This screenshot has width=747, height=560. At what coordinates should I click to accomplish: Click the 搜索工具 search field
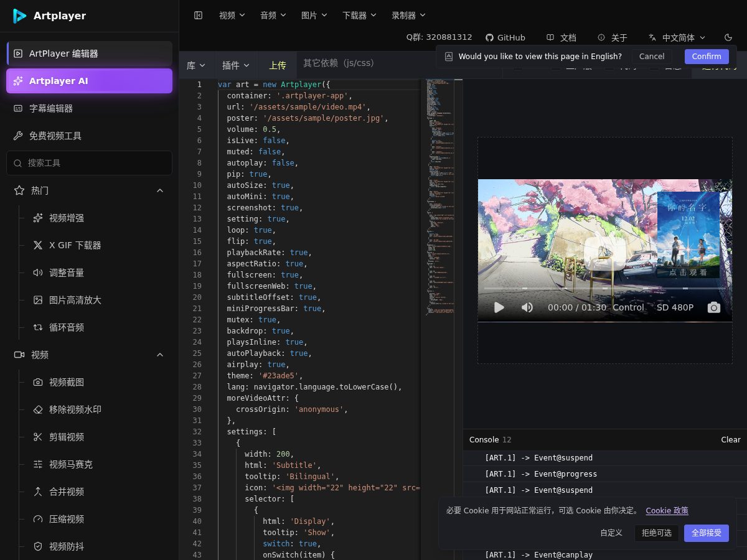[89, 163]
